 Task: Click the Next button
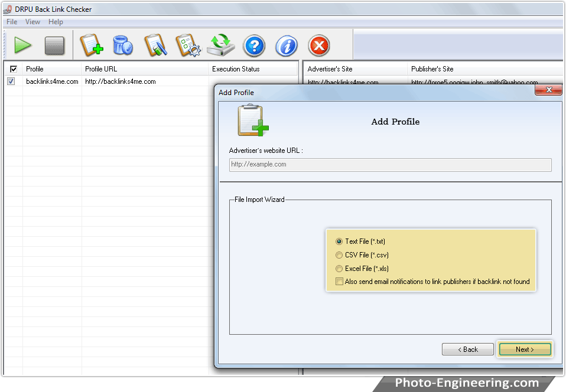pos(525,349)
